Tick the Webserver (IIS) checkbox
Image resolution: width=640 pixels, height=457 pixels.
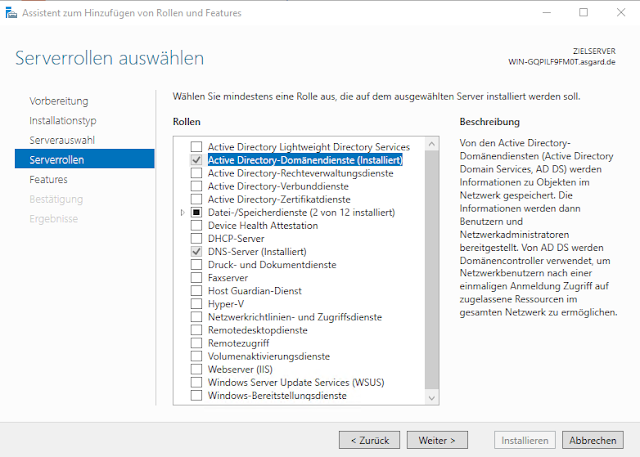197,369
